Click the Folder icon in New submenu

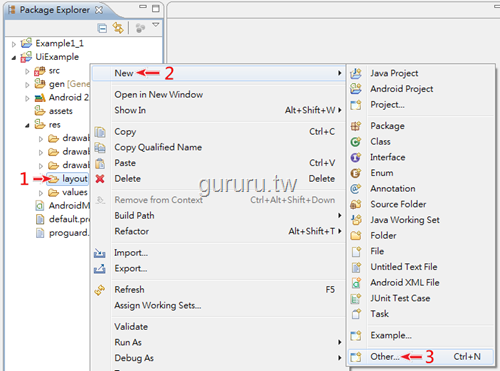tap(356, 236)
